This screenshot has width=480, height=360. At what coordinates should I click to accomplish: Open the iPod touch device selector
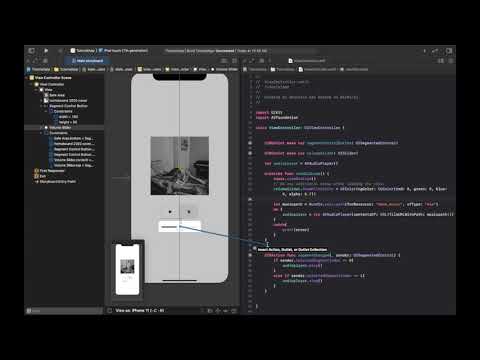123,51
